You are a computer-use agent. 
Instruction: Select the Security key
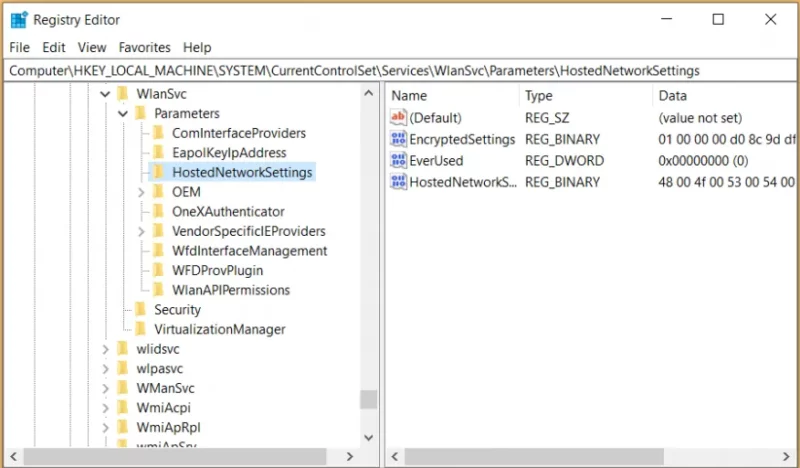click(x=177, y=310)
